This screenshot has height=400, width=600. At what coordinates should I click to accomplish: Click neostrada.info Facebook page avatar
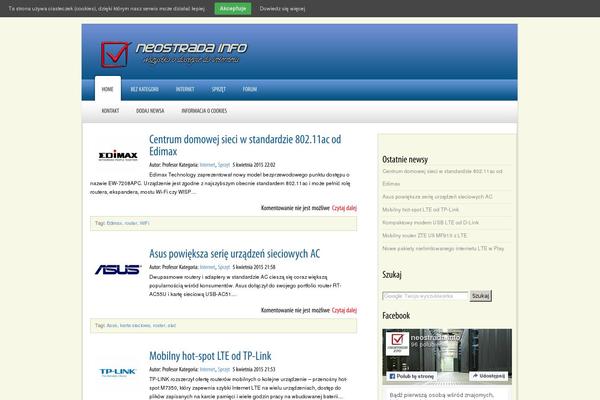(397, 343)
